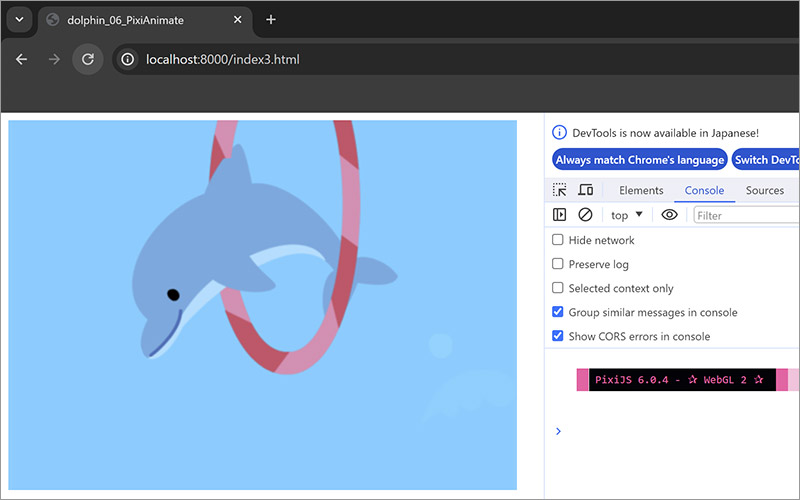800x500 pixels.
Task: Create a live expression with eye icon
Action: (669, 215)
